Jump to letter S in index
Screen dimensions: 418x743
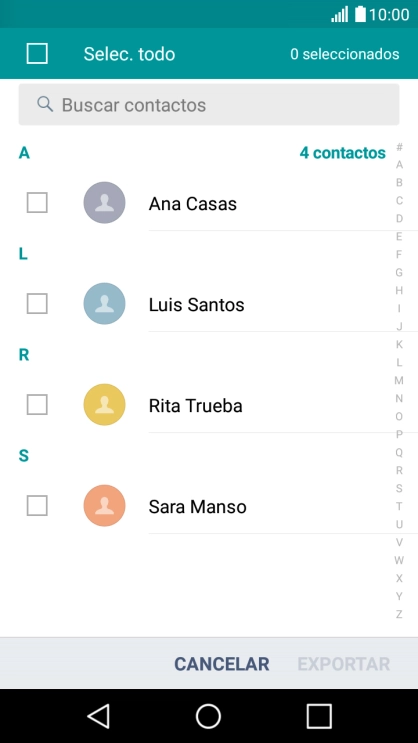coord(399,489)
